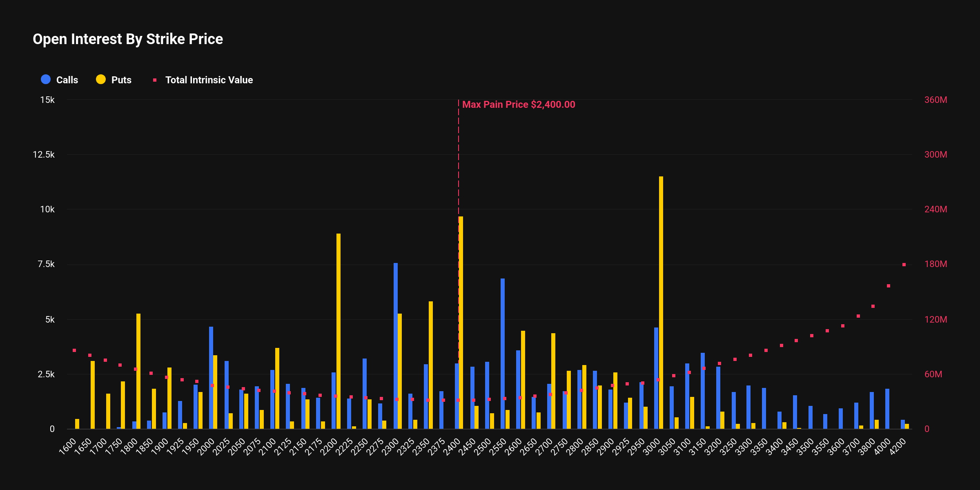The width and height of the screenshot is (980, 490).
Task: Click the blue call bar at strike 4000
Action: [887, 408]
